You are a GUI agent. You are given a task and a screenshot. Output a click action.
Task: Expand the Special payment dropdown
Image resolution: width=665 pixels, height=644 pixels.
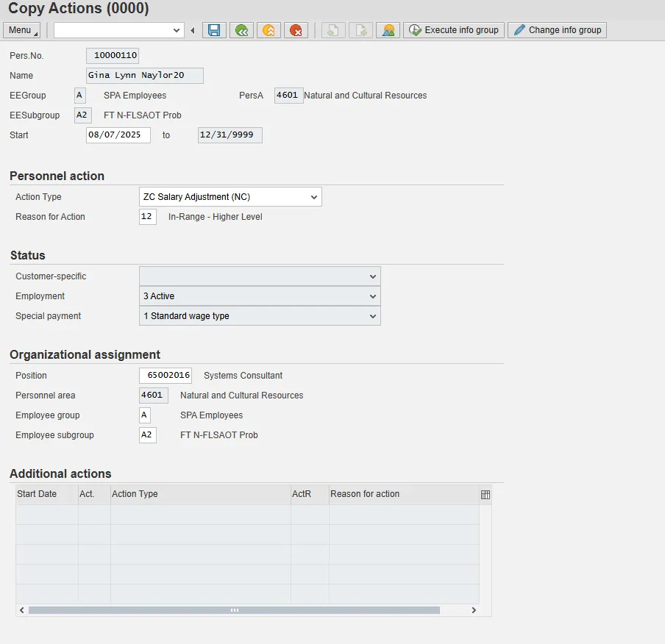pos(373,316)
